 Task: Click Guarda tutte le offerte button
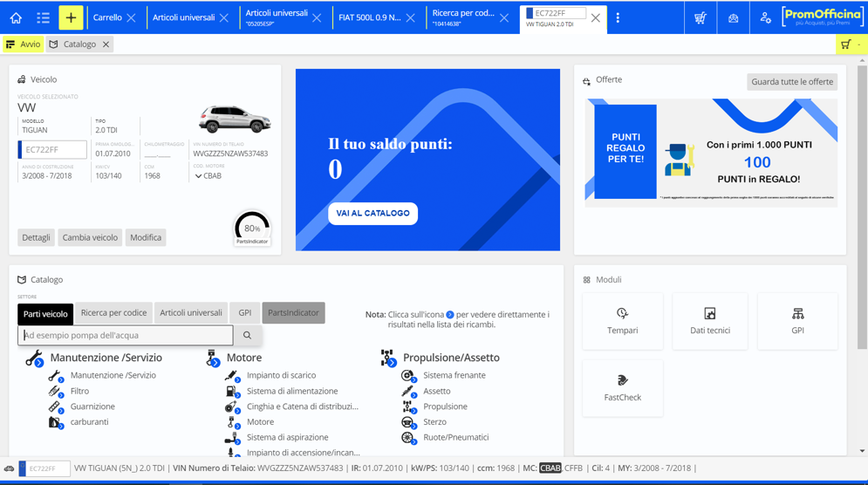click(792, 82)
